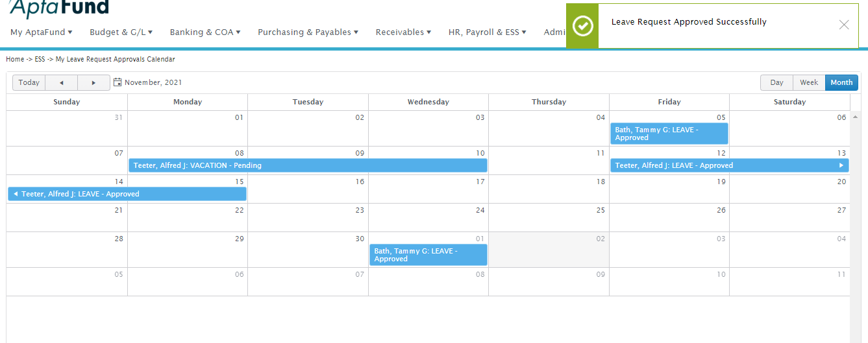Open the Purchasing & Payables menu
The height and width of the screenshot is (343, 868).
pos(308,32)
